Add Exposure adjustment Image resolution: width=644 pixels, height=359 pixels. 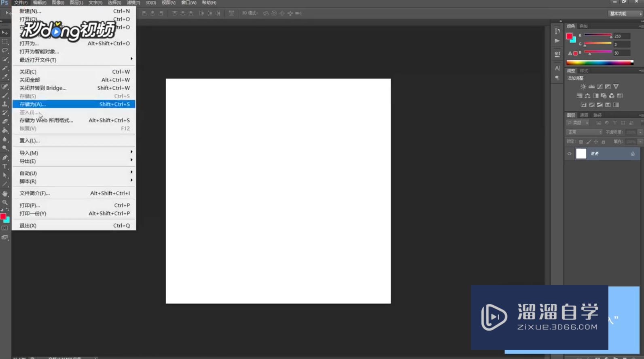(608, 87)
